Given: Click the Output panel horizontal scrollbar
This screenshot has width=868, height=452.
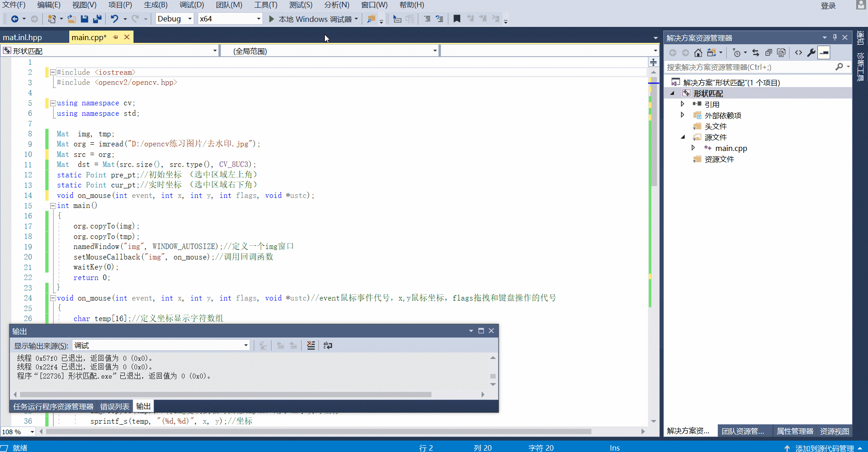Looking at the screenshot, I should pyautogui.click(x=226, y=395).
